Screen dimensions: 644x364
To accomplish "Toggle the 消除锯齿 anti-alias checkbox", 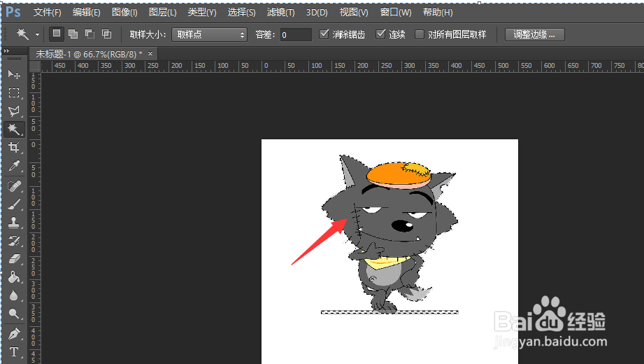I will click(324, 34).
